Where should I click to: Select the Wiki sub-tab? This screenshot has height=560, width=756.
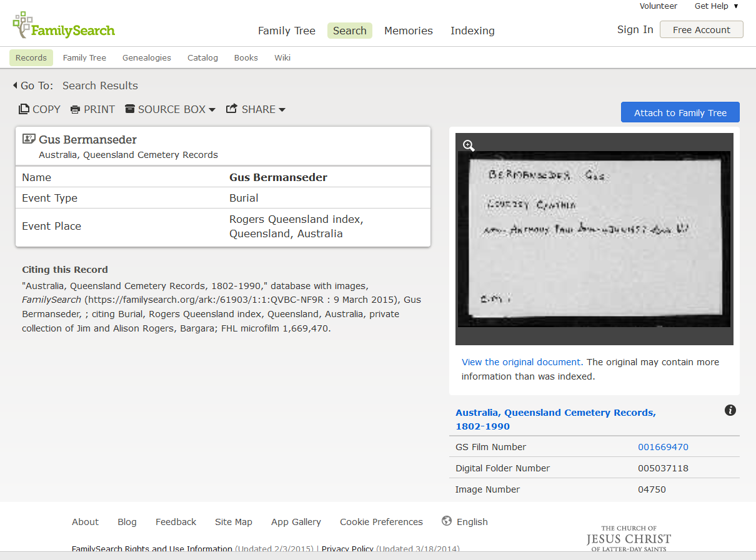click(282, 57)
